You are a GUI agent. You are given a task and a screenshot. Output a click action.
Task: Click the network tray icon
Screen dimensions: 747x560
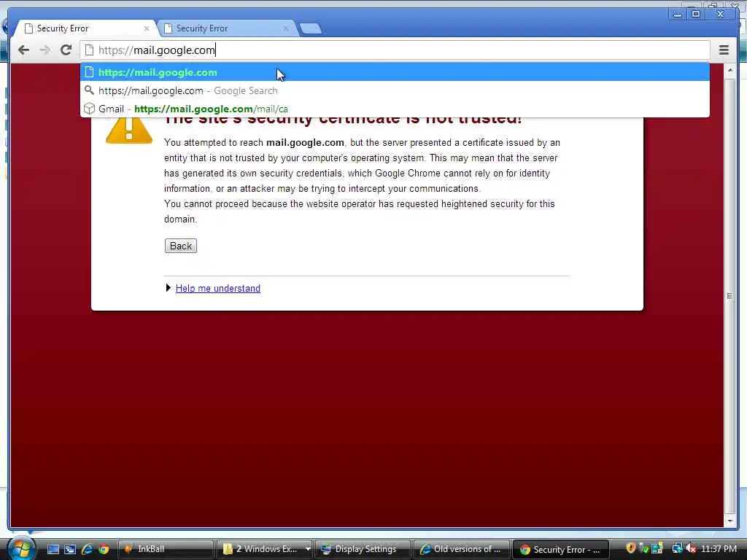coord(677,548)
